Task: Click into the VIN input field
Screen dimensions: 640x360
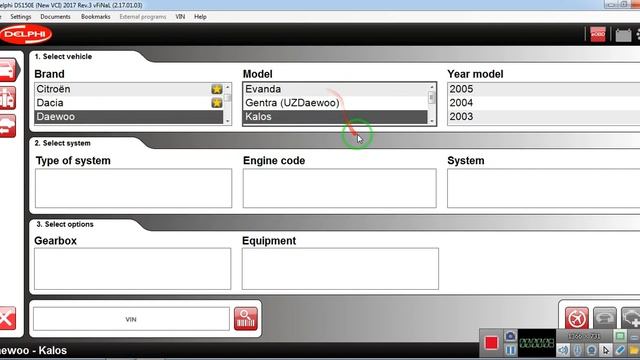Action: [x=131, y=319]
